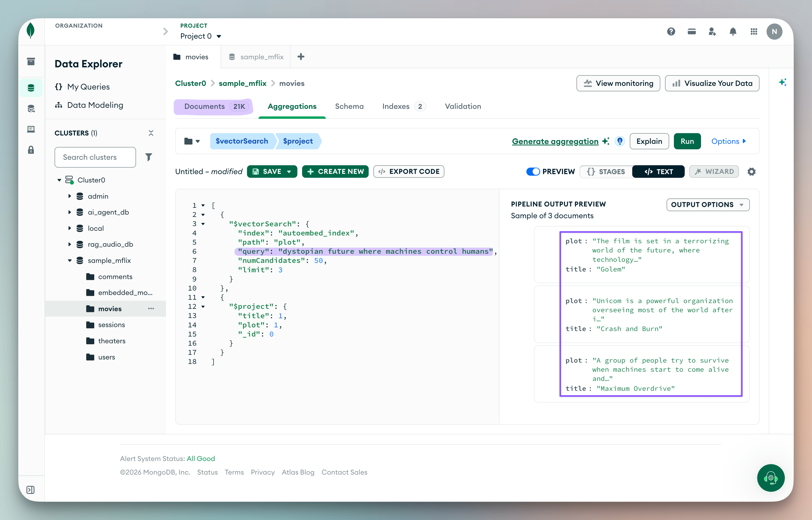The height and width of the screenshot is (520, 812).
Task: Open the notifications bell
Action: [x=733, y=32]
